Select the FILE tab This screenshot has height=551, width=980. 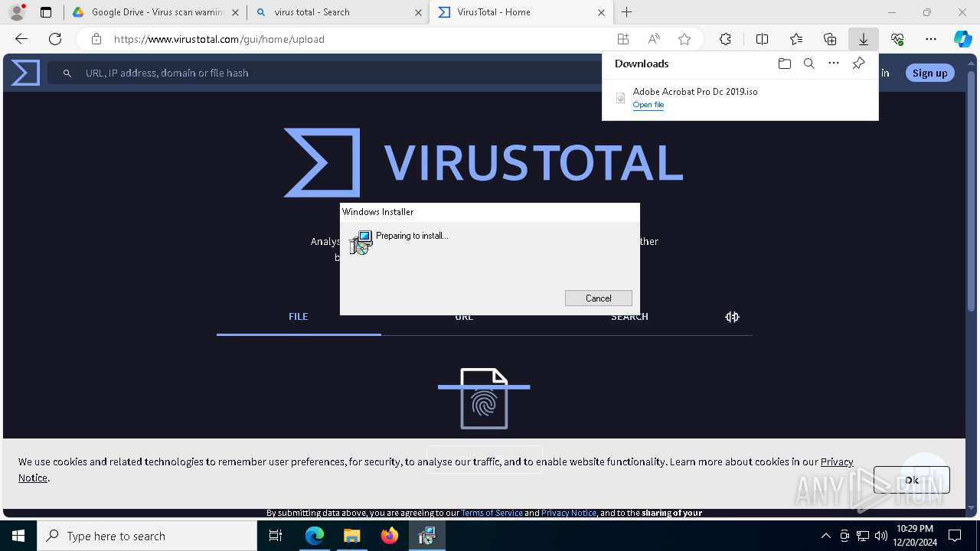(299, 317)
